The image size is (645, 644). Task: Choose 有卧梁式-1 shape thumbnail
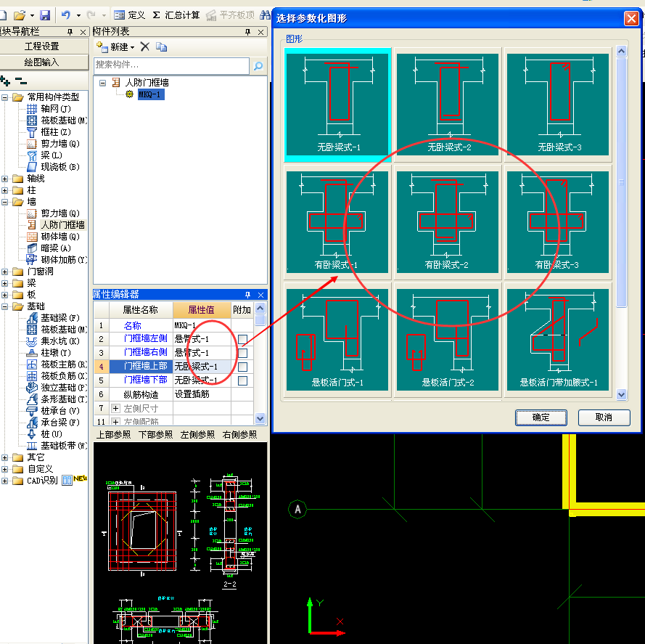coord(337,222)
